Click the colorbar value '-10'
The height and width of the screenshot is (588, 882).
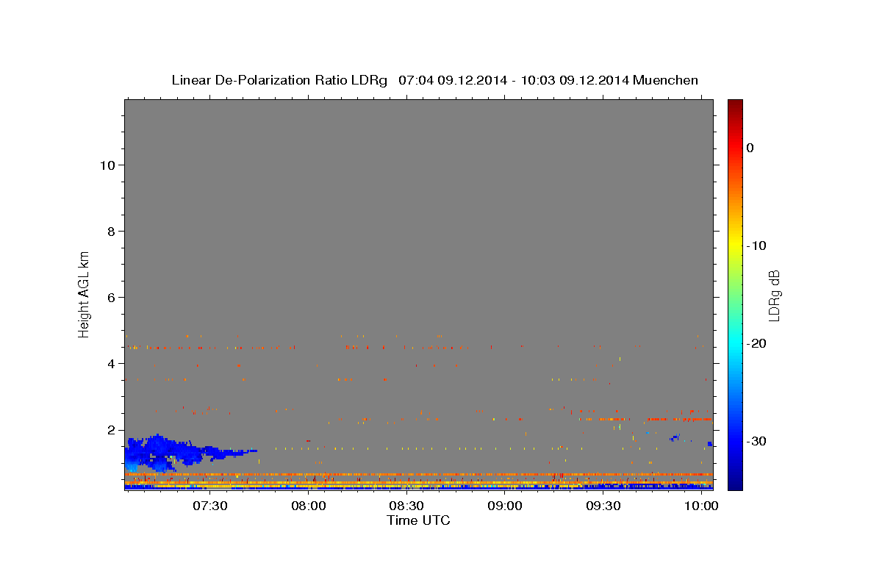pyautogui.click(x=756, y=245)
